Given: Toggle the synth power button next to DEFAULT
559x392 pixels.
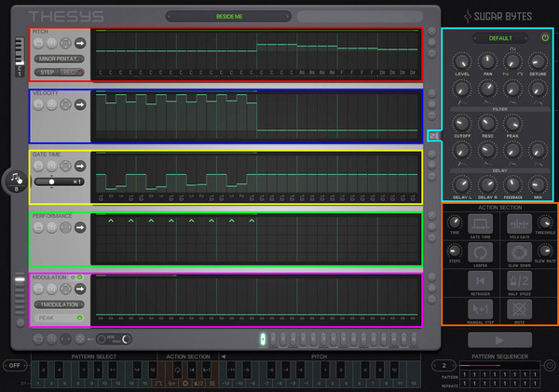Looking at the screenshot, I should [x=545, y=37].
